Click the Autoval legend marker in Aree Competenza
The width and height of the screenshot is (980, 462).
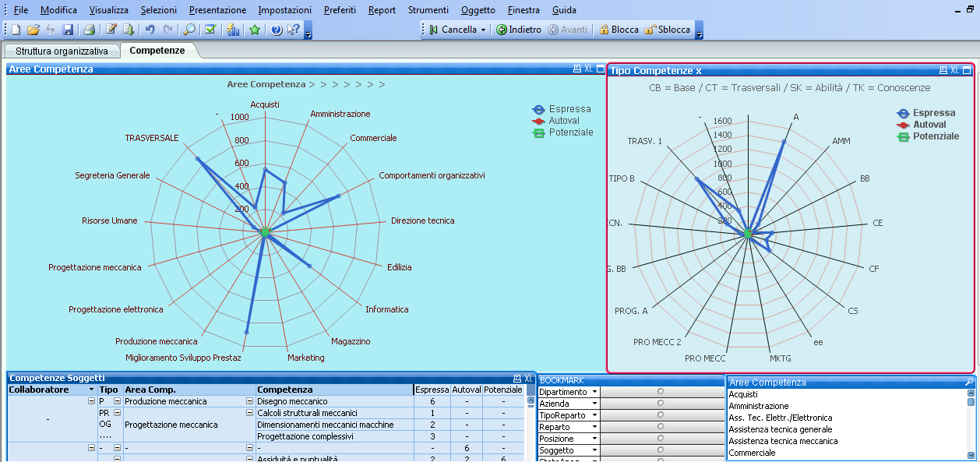click(x=538, y=121)
